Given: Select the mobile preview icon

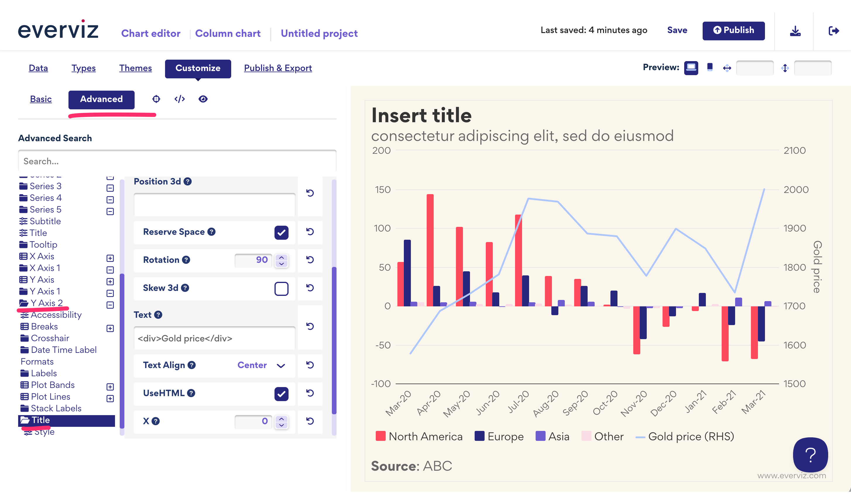Looking at the screenshot, I should pos(710,67).
